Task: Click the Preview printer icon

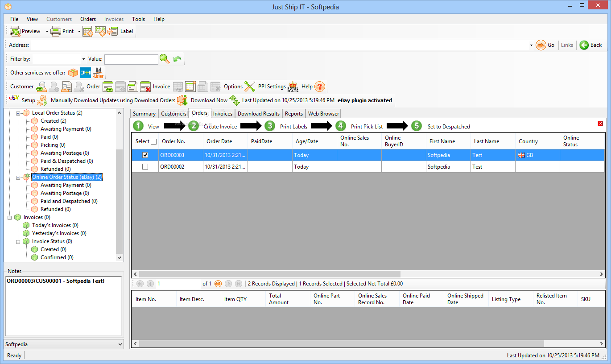Action: pyautogui.click(x=15, y=31)
